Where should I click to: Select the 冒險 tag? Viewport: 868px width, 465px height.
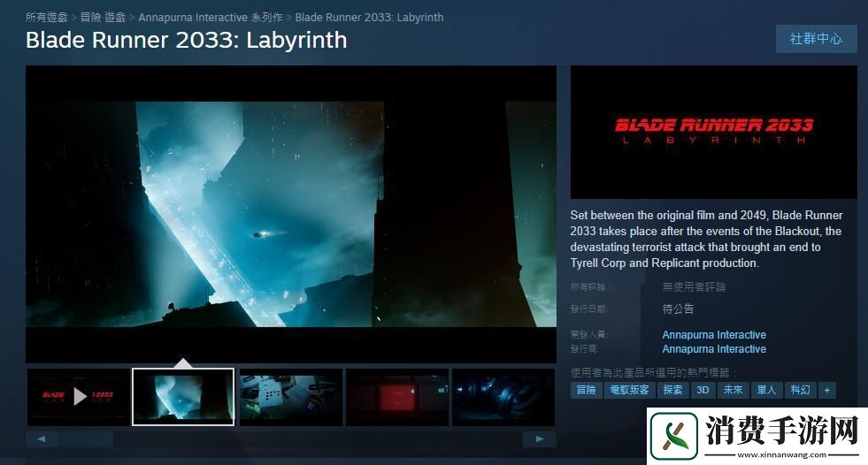[587, 390]
